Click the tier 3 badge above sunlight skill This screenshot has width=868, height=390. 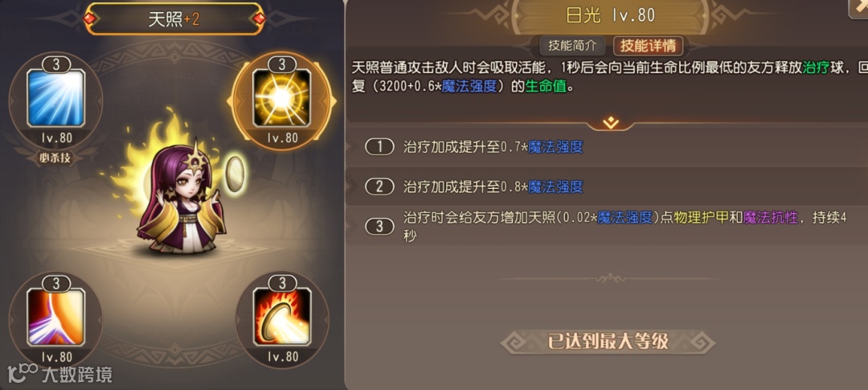(x=282, y=65)
